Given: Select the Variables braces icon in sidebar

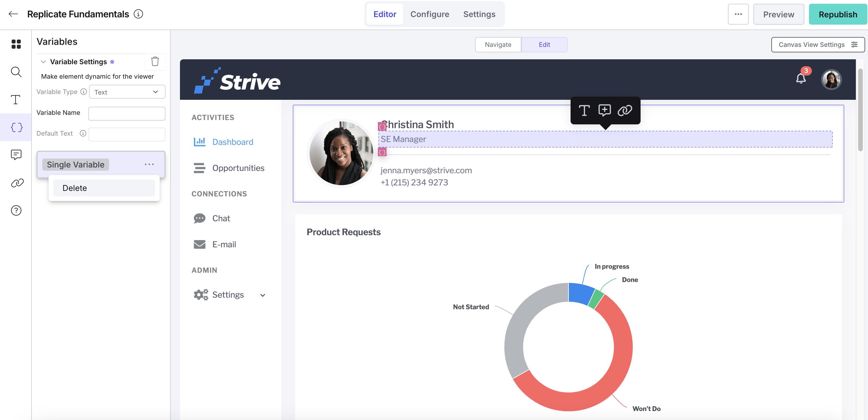Looking at the screenshot, I should [16, 127].
